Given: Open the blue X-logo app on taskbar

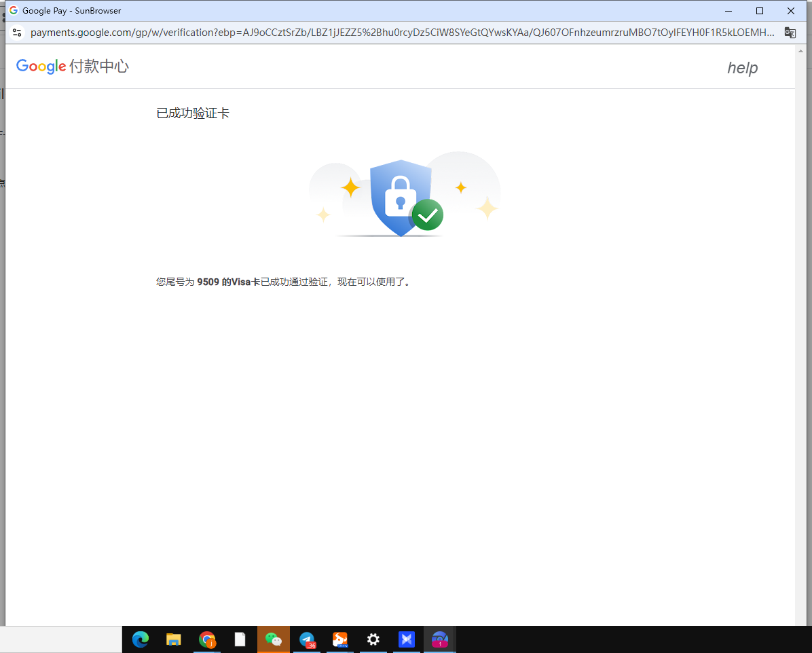Looking at the screenshot, I should [x=407, y=639].
